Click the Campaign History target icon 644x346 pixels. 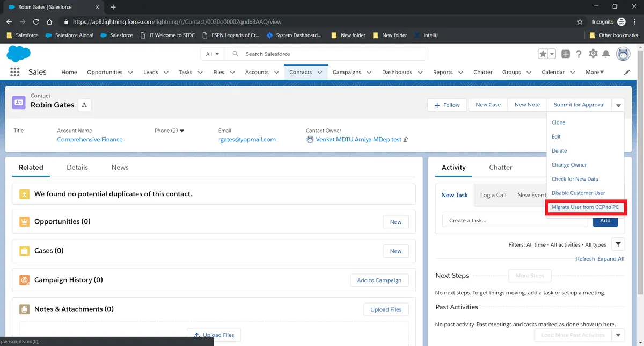click(x=25, y=280)
